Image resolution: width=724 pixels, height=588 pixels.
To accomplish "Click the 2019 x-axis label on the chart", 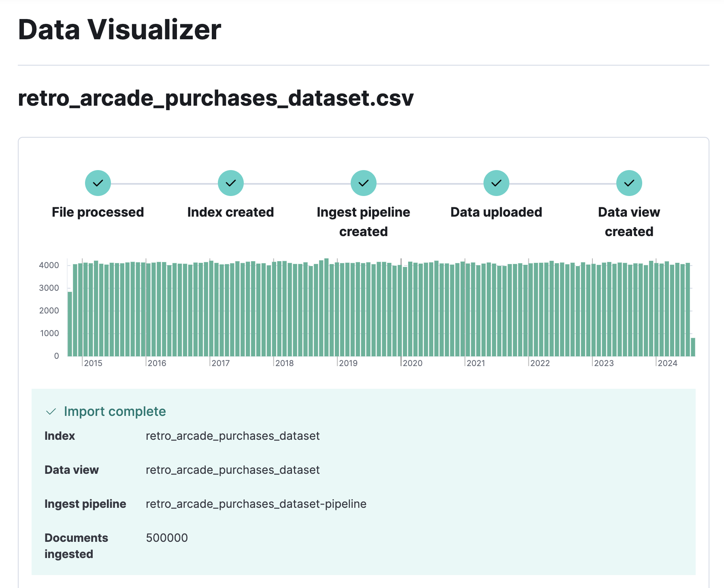I will pyautogui.click(x=348, y=363).
